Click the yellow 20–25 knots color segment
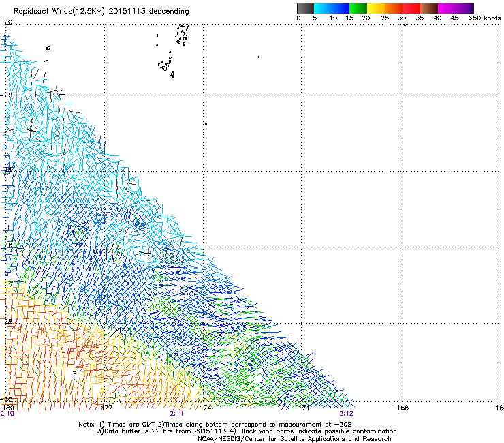The height and width of the screenshot is (443, 504). coord(376,8)
